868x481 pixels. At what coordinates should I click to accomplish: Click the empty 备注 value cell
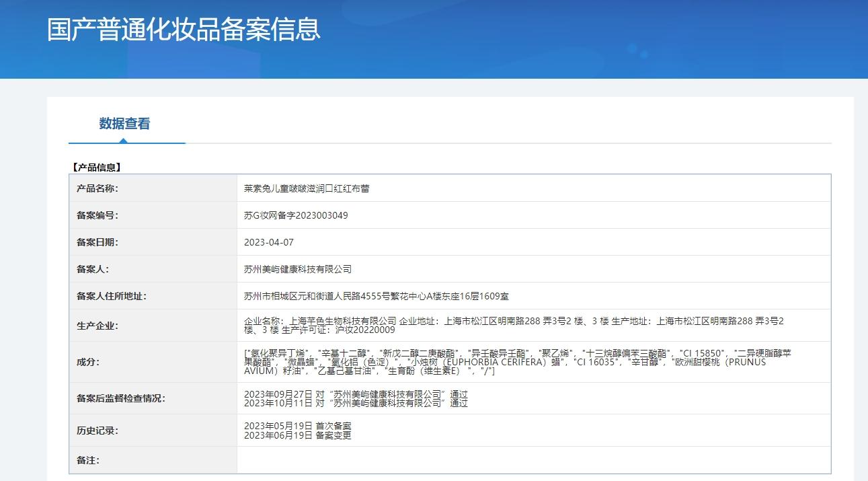click(x=533, y=460)
